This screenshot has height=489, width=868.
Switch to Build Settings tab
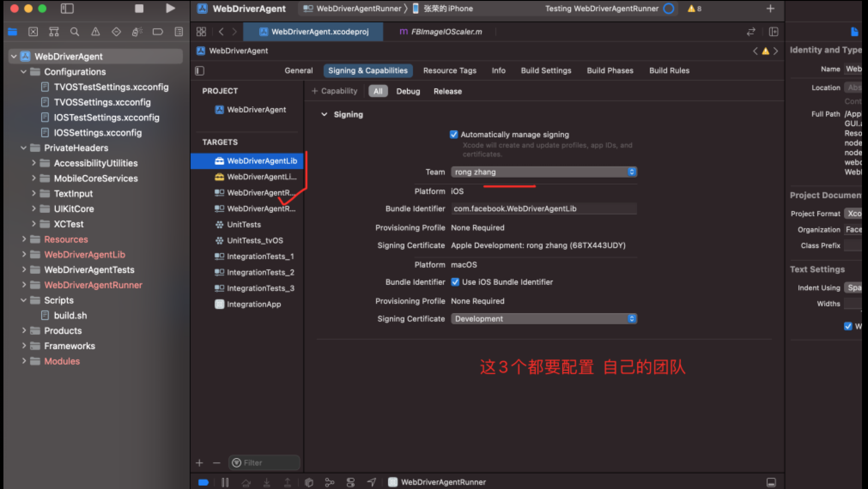coord(546,71)
